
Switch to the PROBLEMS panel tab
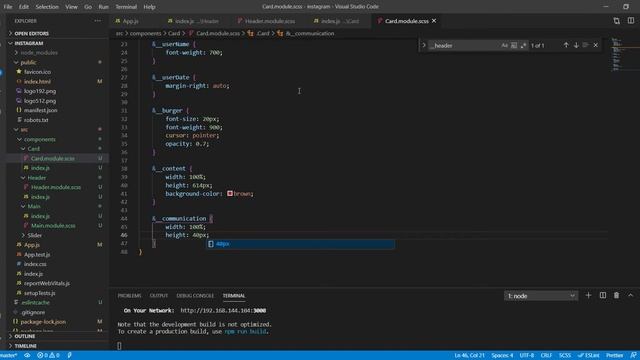point(129,296)
